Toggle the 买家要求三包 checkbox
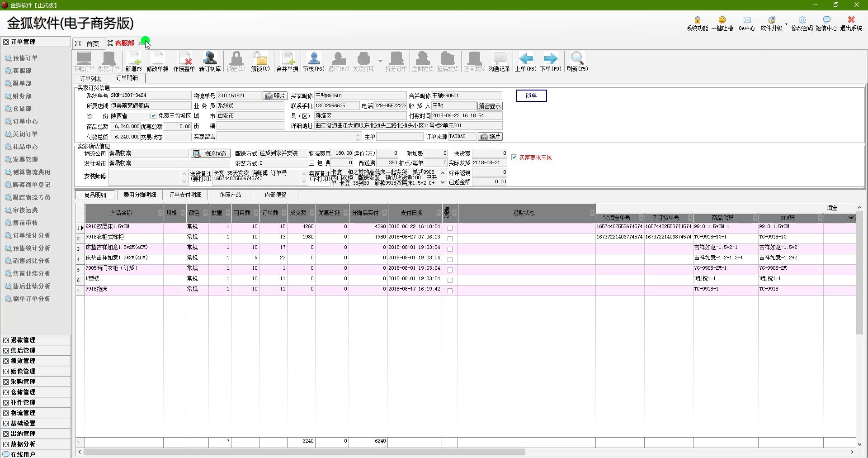 pyautogui.click(x=514, y=157)
